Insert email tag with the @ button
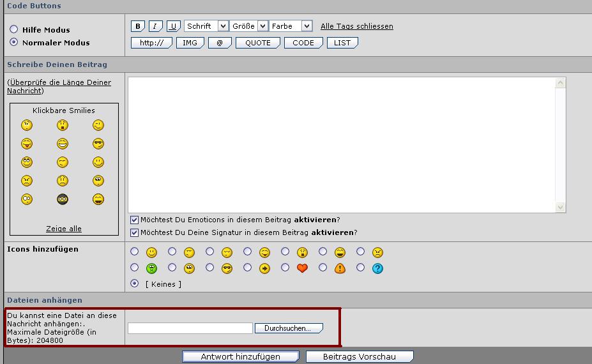Image resolution: width=592 pixels, height=364 pixels. [220, 43]
